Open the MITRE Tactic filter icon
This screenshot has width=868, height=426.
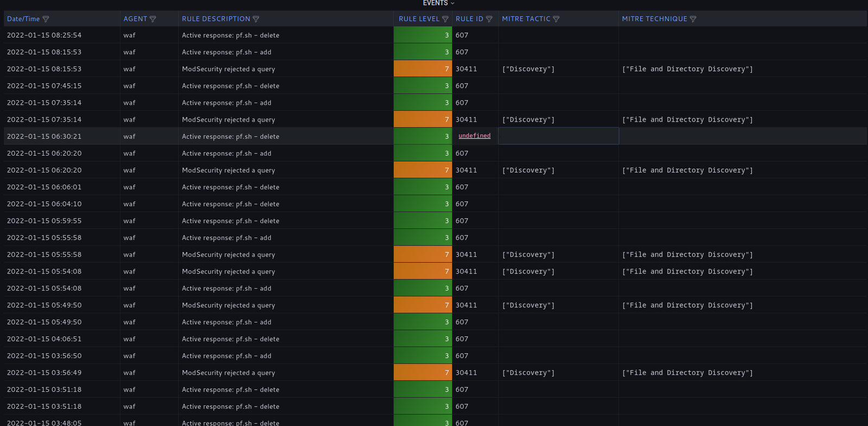(556, 19)
